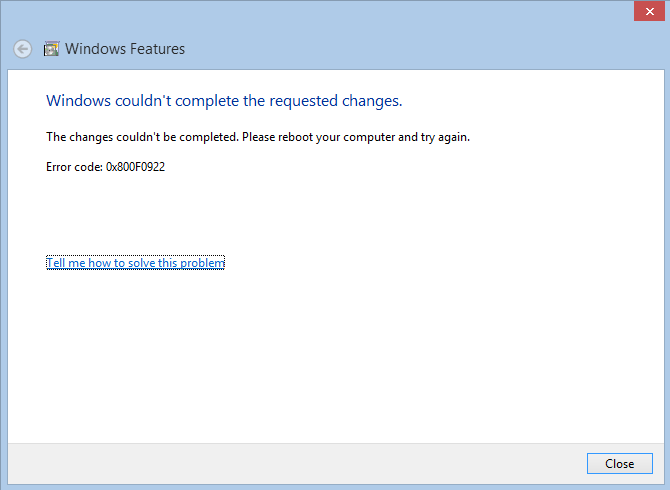Go back using the circular arrow button
Image resolution: width=670 pixels, height=490 pixels.
coord(22,49)
